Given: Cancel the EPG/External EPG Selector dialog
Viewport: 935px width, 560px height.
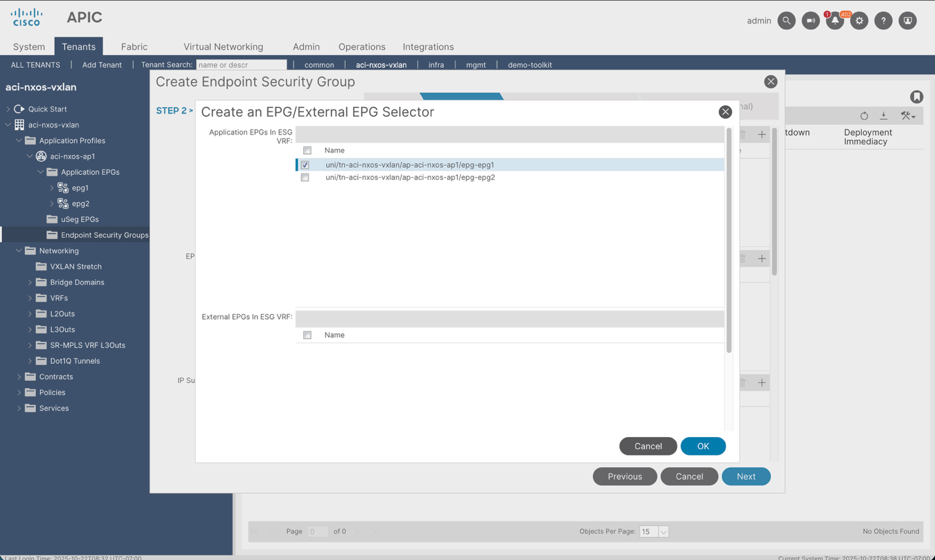Looking at the screenshot, I should [648, 446].
